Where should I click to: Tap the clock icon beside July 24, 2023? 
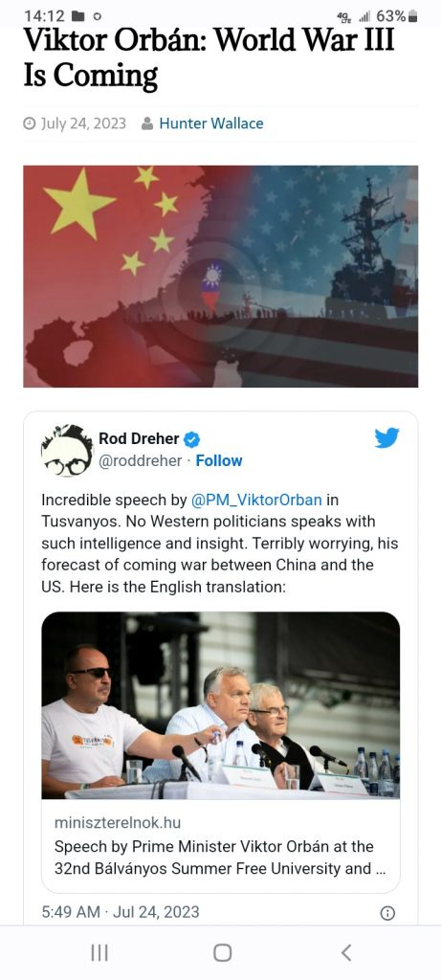[30, 123]
